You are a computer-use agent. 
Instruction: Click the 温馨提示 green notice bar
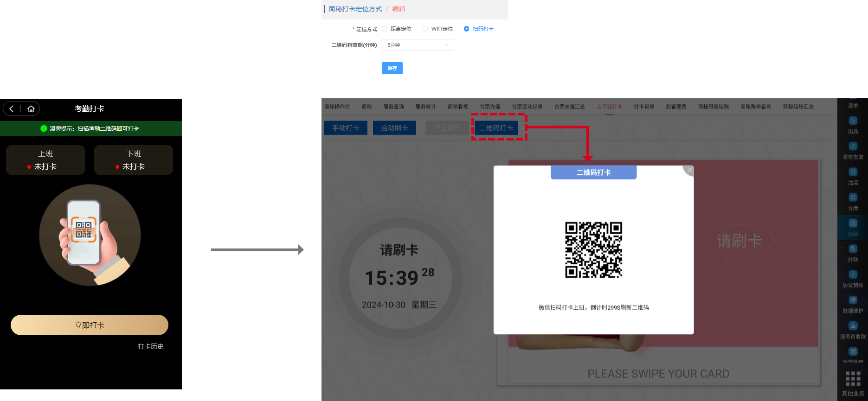91,128
